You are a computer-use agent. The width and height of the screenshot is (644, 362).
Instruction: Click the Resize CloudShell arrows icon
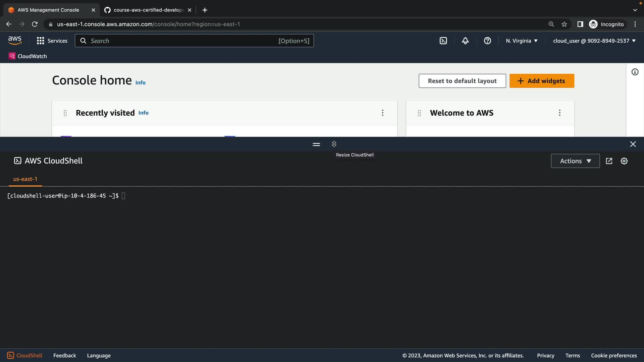click(334, 144)
